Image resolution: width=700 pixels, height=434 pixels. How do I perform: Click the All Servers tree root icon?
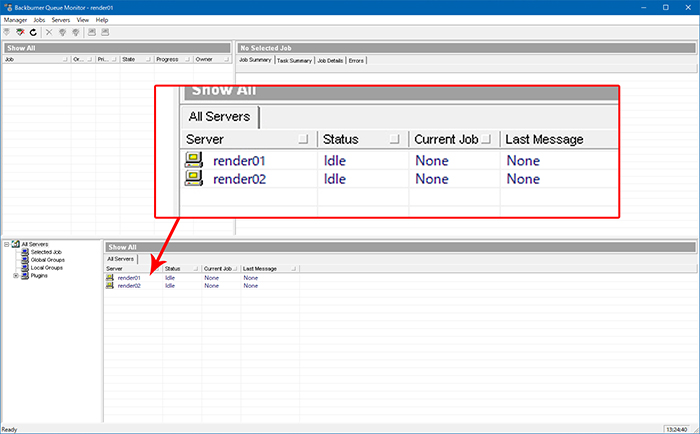coord(16,244)
